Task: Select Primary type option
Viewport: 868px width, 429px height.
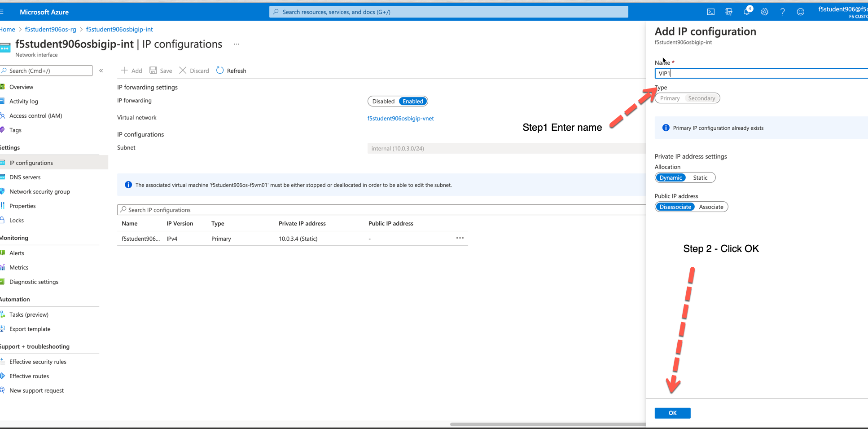Action: [670, 98]
